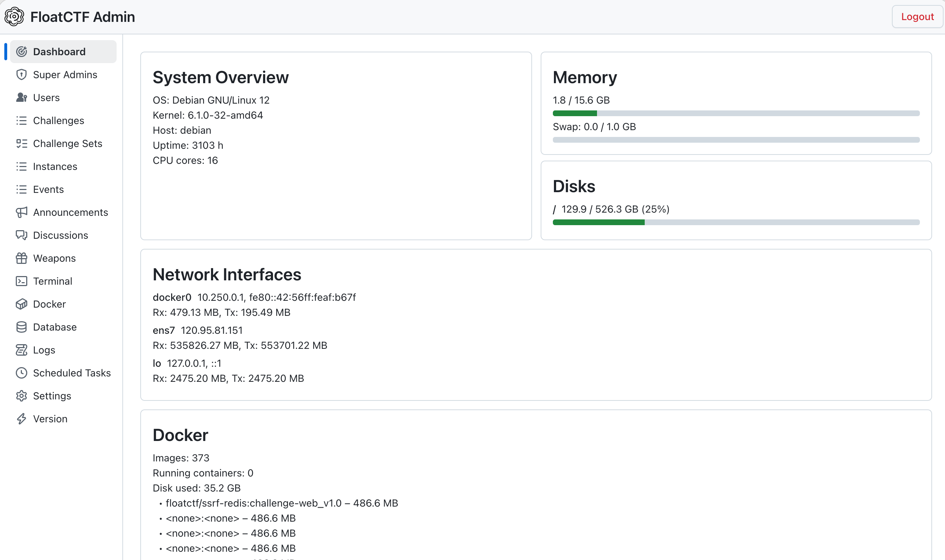This screenshot has height=560, width=945.
Task: Click the 'Host: debian' line
Action: 182,130
